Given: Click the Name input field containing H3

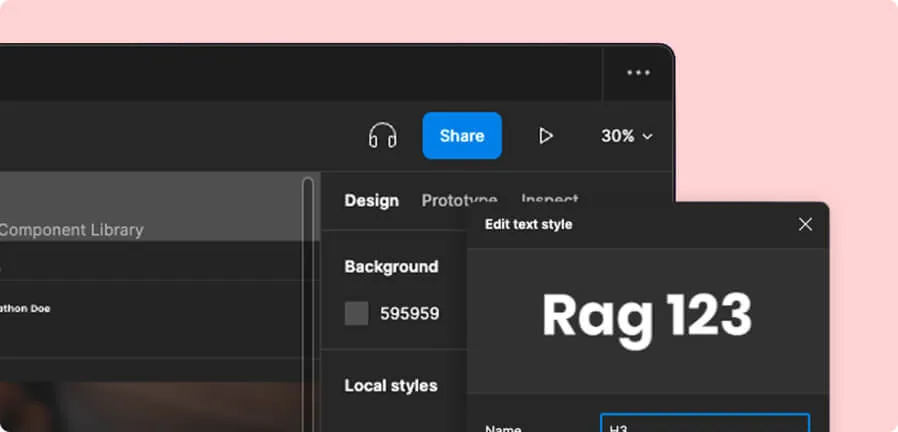Looking at the screenshot, I should [x=705, y=423].
